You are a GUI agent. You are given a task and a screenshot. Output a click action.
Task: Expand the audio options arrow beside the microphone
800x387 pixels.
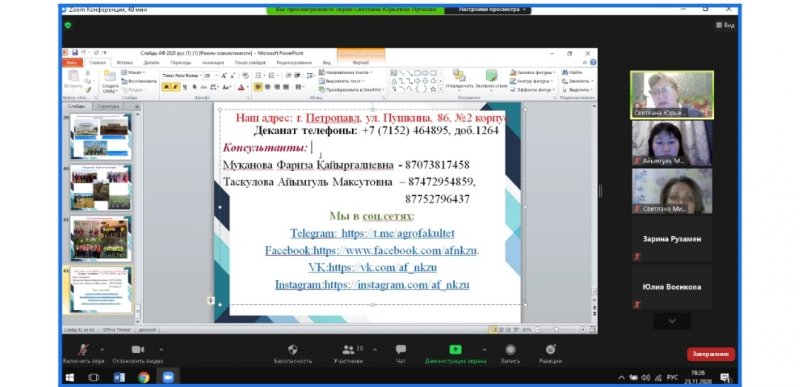[102, 350]
